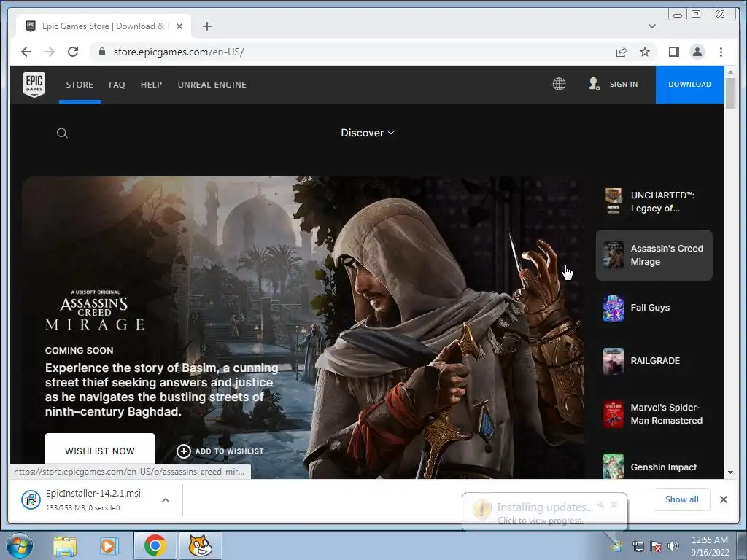Open Windows Start menu
This screenshot has width=747, height=560.
click(19, 545)
